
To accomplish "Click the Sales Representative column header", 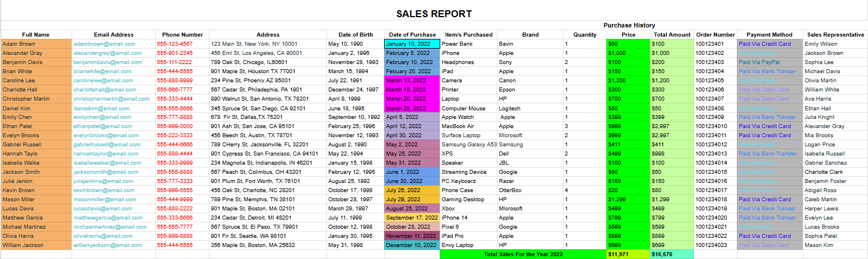I will point(835,35).
